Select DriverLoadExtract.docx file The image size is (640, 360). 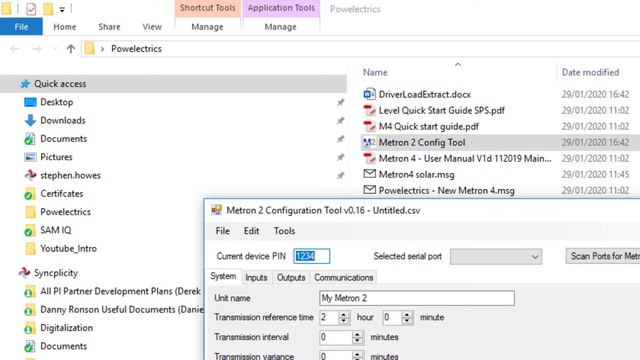pyautogui.click(x=424, y=94)
